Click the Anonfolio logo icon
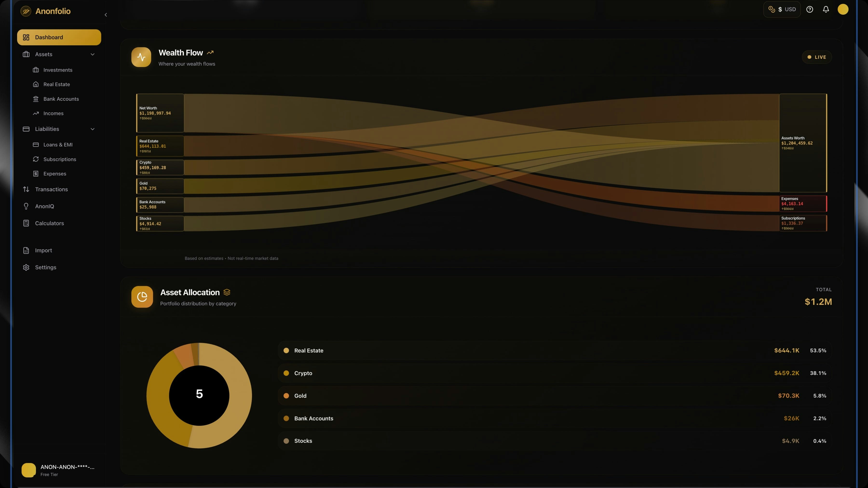The width and height of the screenshot is (868, 488). pyautogui.click(x=26, y=11)
